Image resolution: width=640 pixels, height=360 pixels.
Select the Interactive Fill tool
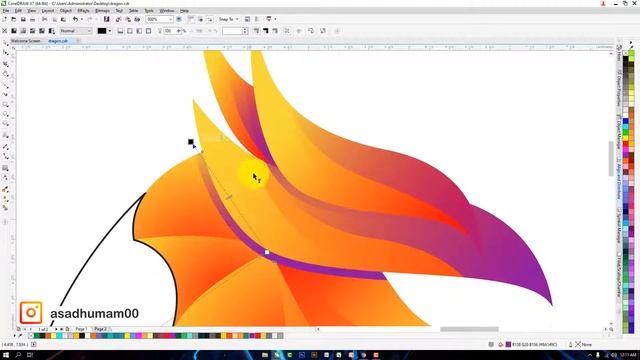click(x=6, y=199)
